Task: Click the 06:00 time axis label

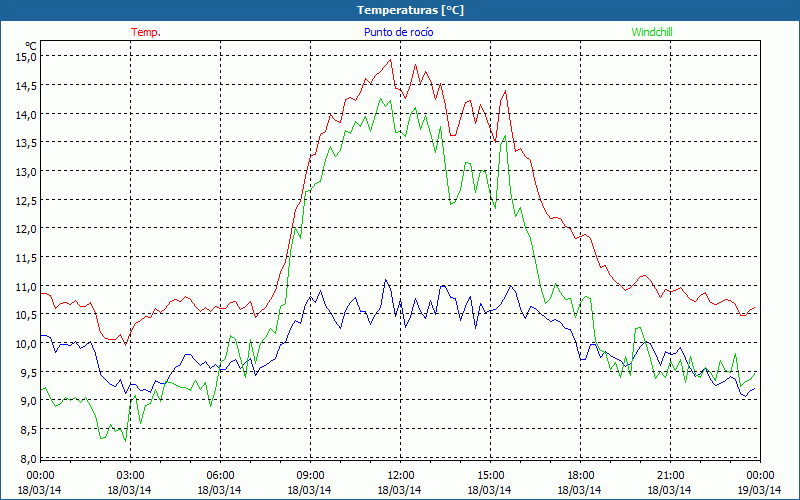Action: [x=220, y=475]
